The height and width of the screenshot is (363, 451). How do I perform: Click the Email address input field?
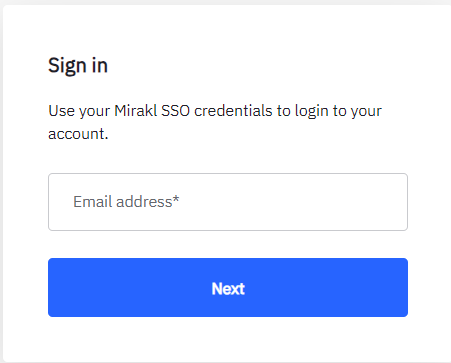pos(228,202)
